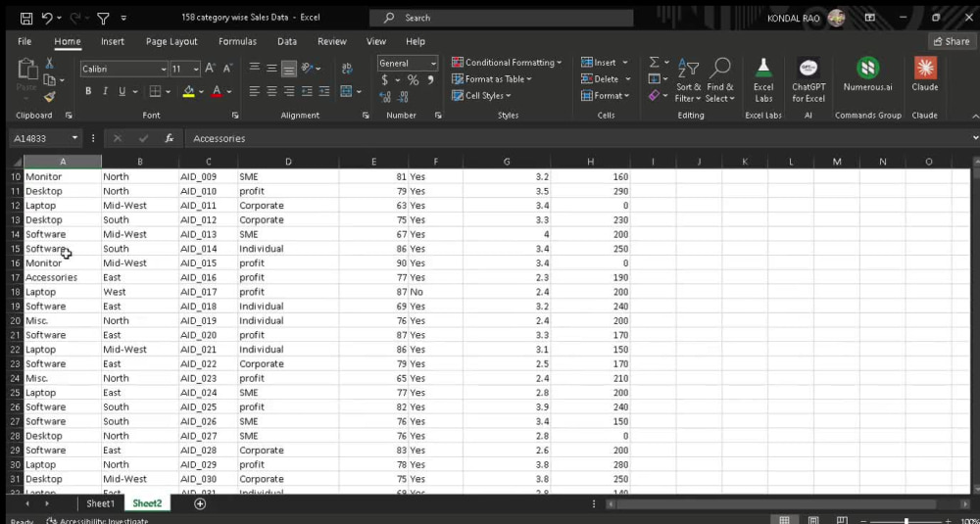This screenshot has height=524, width=980.
Task: Launch ChatGPT for Excel add-in
Action: pyautogui.click(x=808, y=80)
